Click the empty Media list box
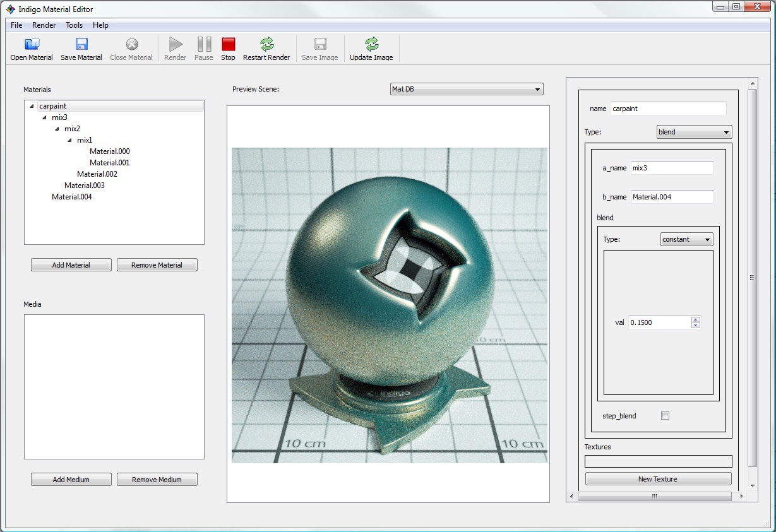This screenshot has height=532, width=776. pyautogui.click(x=114, y=387)
